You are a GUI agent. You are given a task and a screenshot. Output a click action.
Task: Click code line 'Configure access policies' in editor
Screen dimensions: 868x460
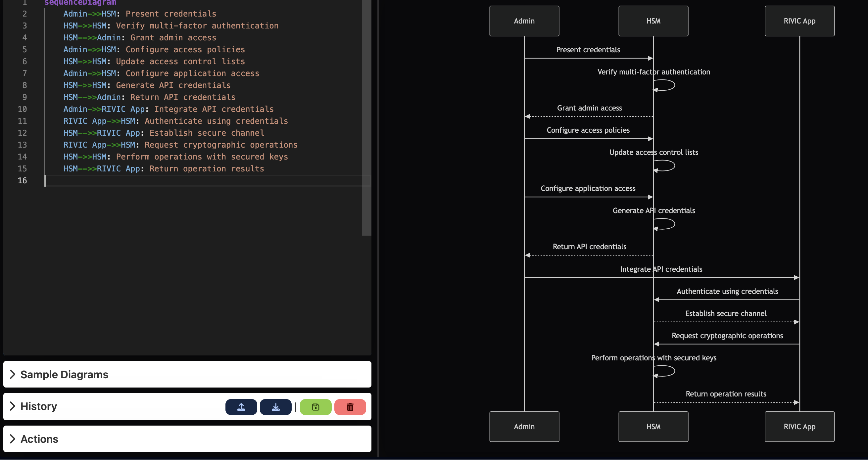tap(154, 50)
